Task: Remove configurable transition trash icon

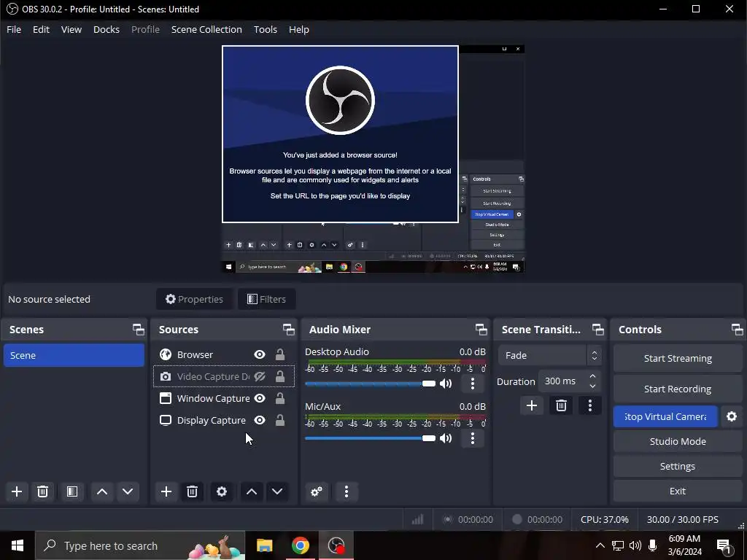Action: tap(561, 405)
